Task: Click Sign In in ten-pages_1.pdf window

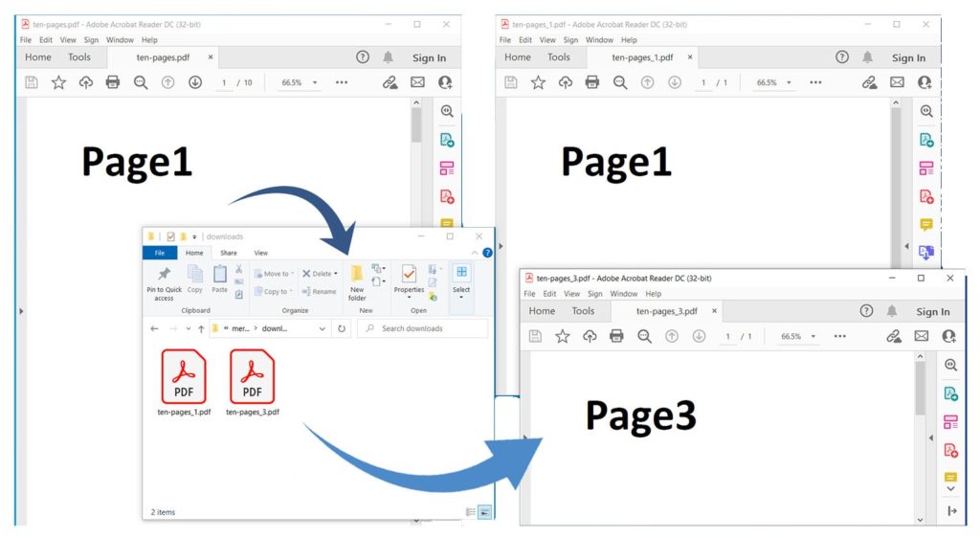Action: (x=908, y=57)
